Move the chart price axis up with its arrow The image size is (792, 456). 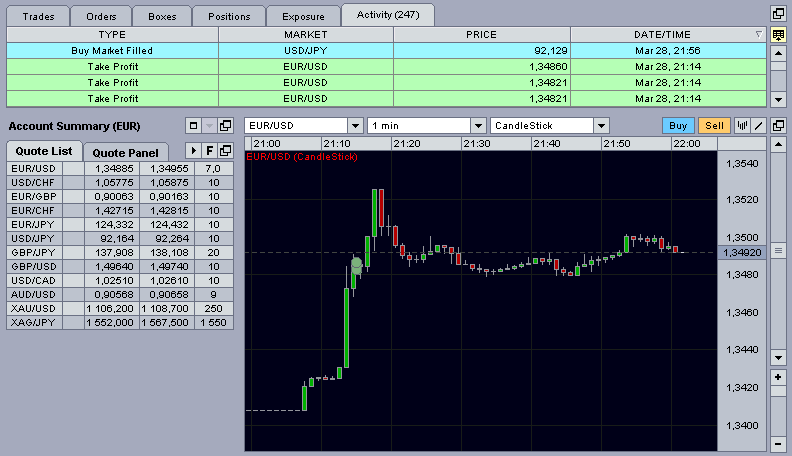point(778,144)
